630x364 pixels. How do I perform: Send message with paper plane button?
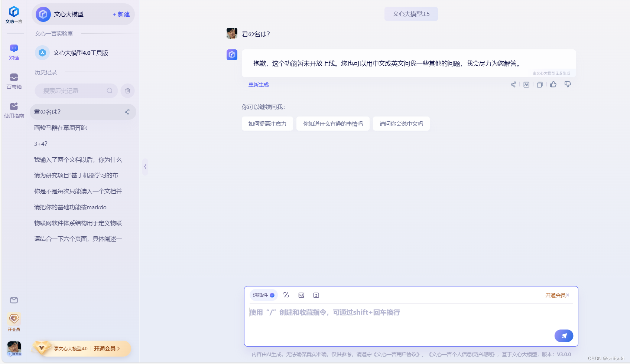(564, 336)
